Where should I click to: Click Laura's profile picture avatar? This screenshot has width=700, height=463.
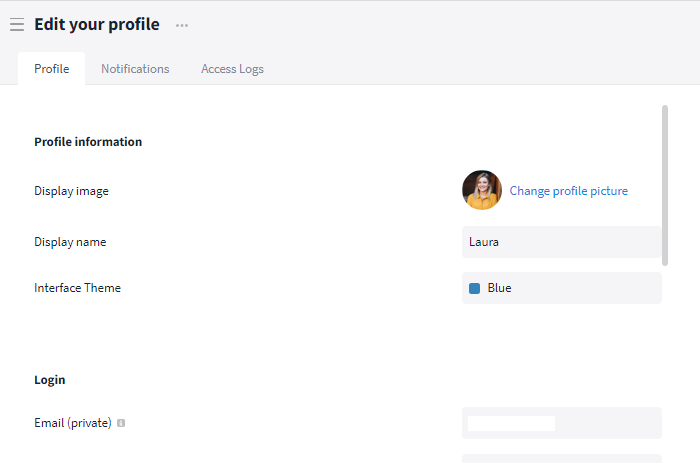[x=481, y=190]
